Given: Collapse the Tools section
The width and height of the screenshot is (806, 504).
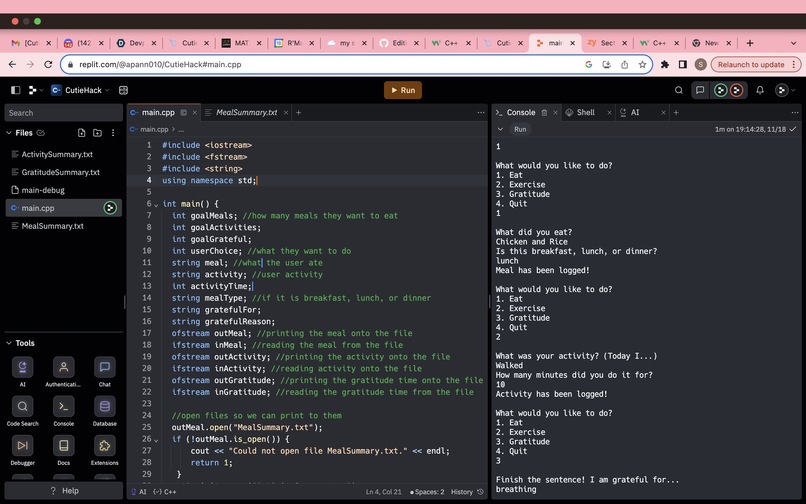Looking at the screenshot, I should point(9,343).
